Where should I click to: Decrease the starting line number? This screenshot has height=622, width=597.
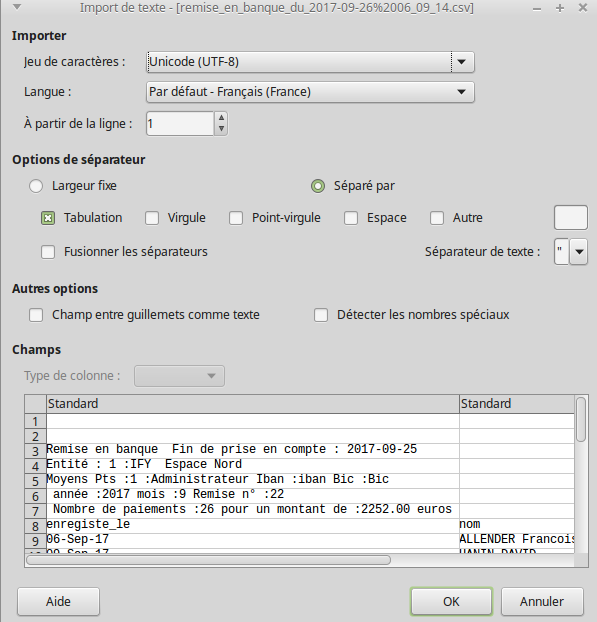221,129
